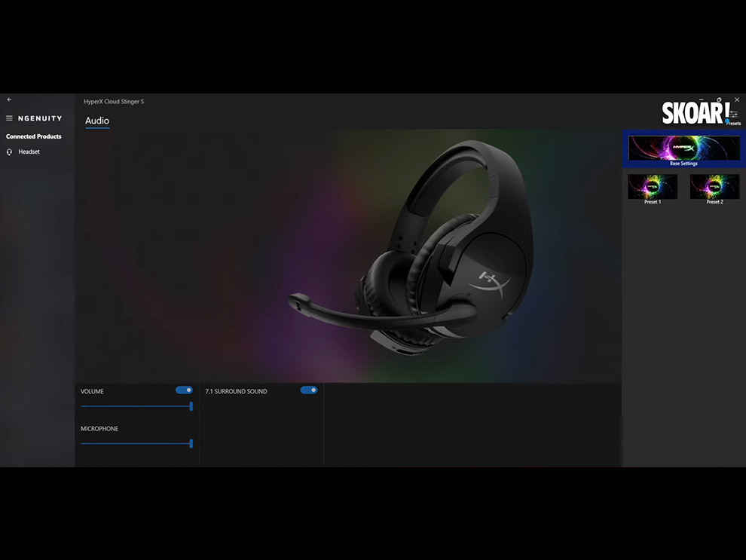Viewport: 746px width, 560px height.
Task: Close the NGENUITY window
Action: pyautogui.click(x=737, y=99)
